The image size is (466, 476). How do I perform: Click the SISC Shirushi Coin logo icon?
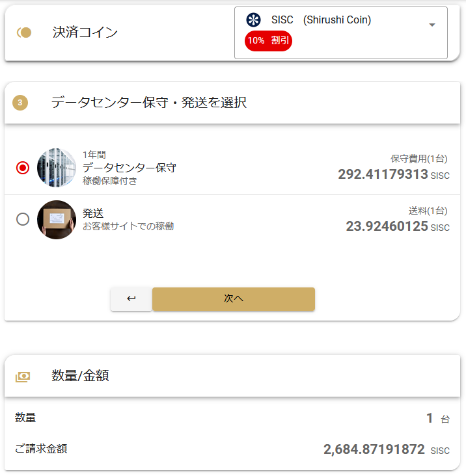click(x=253, y=20)
